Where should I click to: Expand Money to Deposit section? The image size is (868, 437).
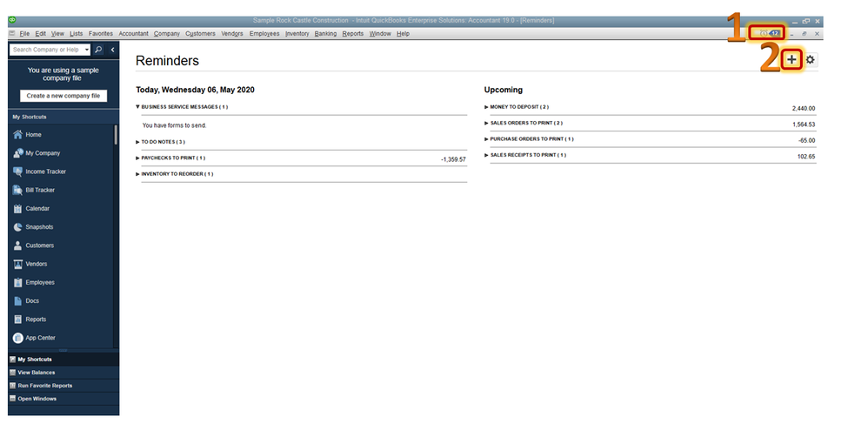[486, 107]
